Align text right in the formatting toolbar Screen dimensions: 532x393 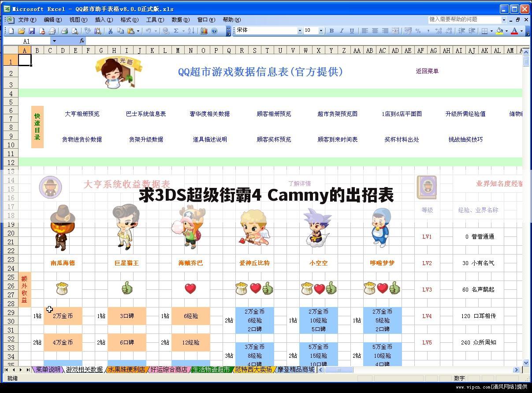pos(385,31)
